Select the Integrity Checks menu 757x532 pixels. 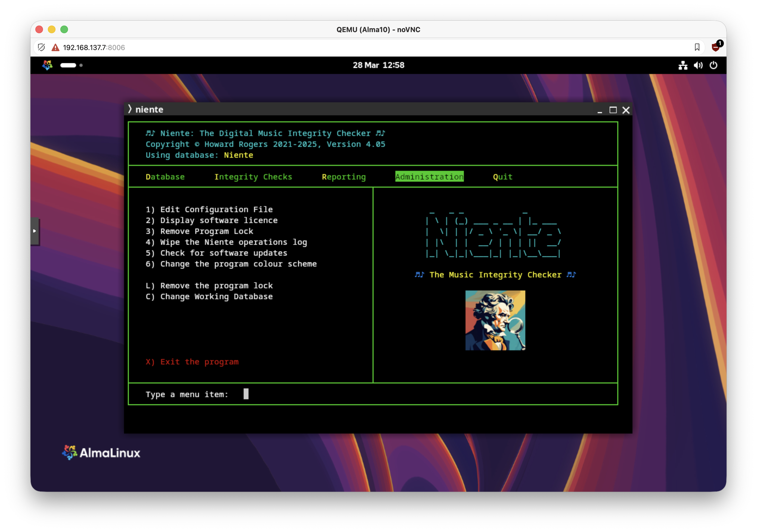pyautogui.click(x=253, y=177)
